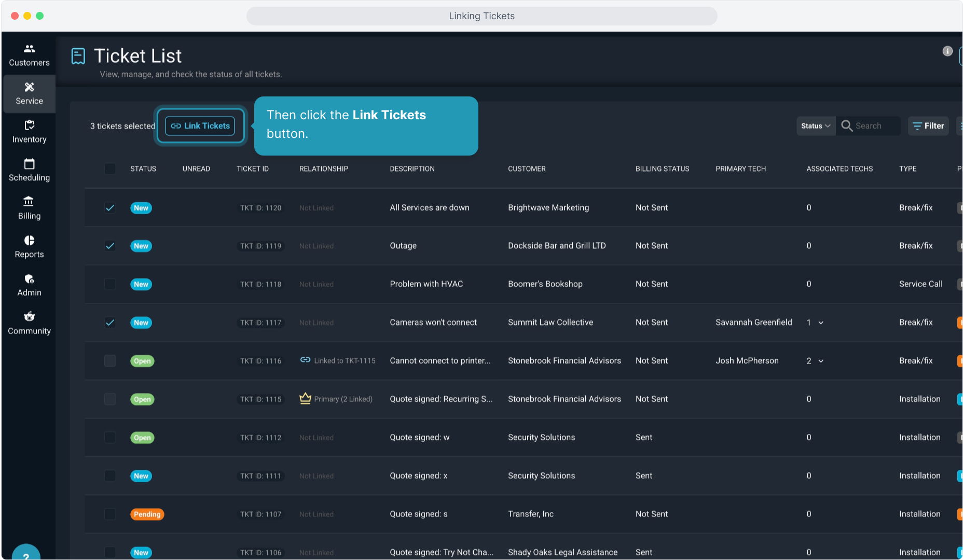Open the Admin sidebar icon

pyautogui.click(x=29, y=279)
